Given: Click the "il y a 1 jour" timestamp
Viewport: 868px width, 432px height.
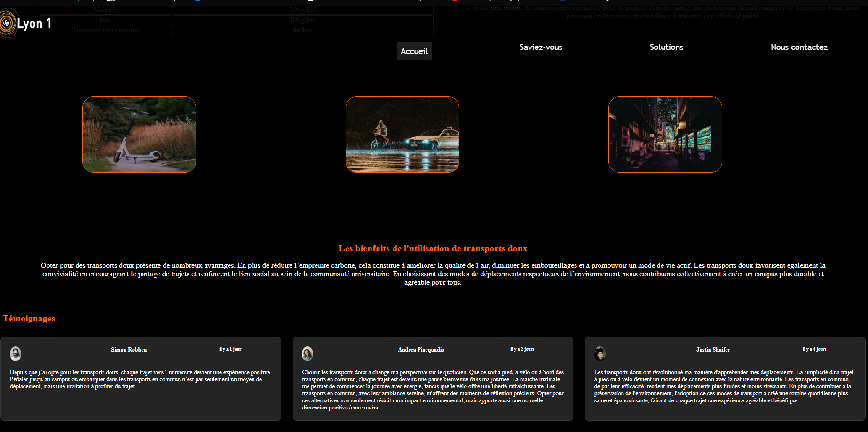Looking at the screenshot, I should [x=230, y=349].
